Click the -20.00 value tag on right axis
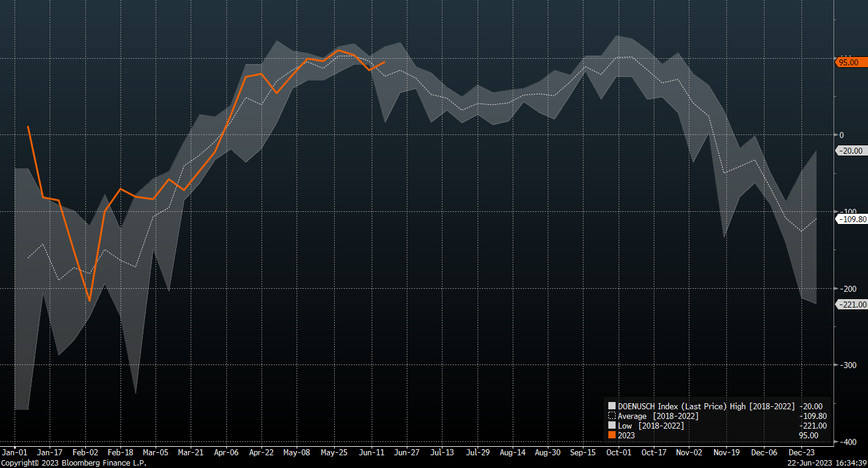868x468 pixels. point(850,151)
